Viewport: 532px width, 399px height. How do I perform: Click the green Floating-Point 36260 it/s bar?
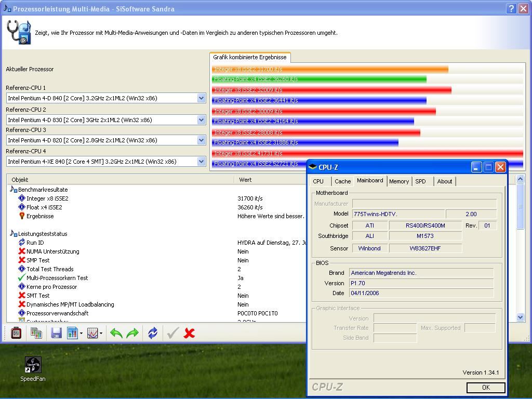point(319,79)
